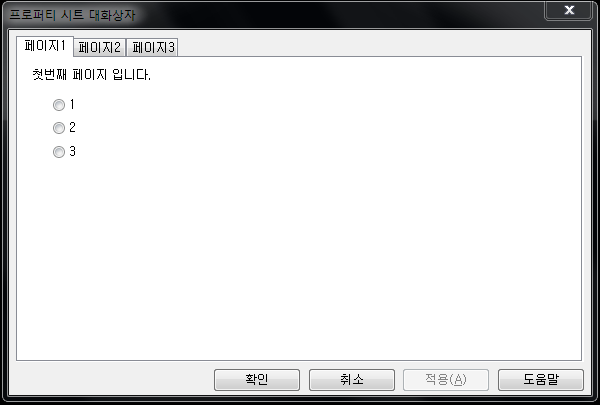Choose radio button option 2
This screenshot has height=405, width=600.
pos(59,128)
